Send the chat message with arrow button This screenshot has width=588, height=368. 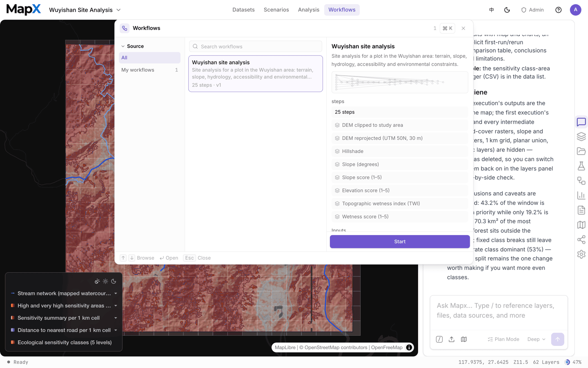(557, 339)
